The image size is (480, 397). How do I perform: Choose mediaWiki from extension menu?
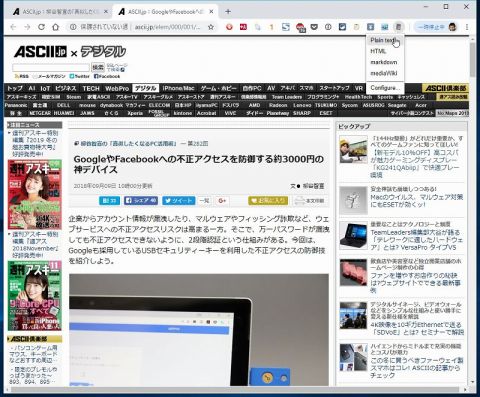click(x=385, y=73)
